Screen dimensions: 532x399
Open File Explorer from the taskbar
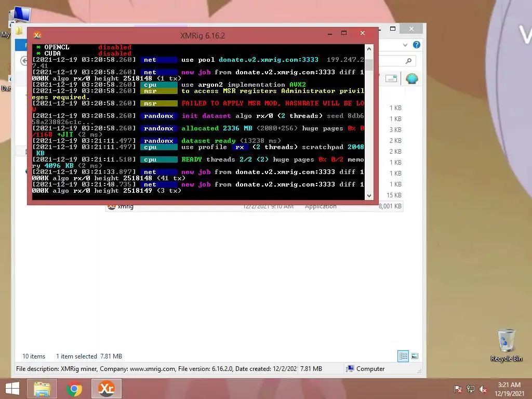pos(42,389)
